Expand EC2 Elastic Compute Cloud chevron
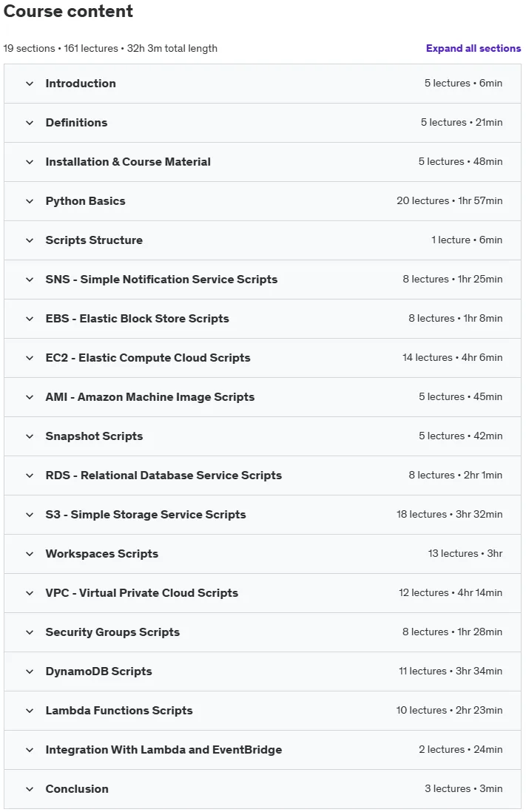526x812 pixels. (x=30, y=358)
